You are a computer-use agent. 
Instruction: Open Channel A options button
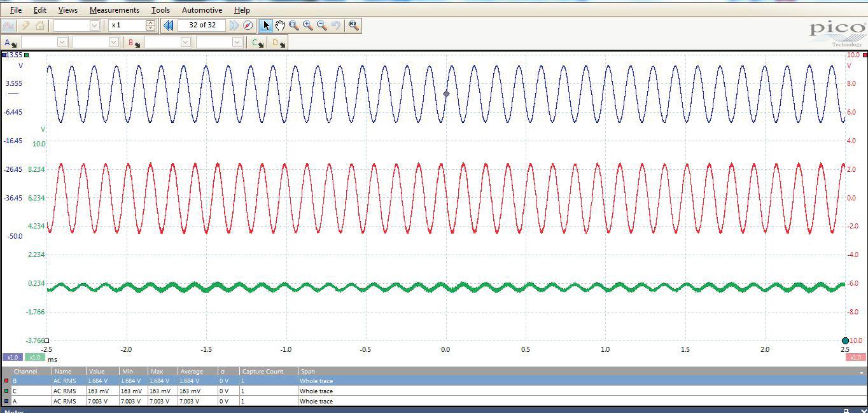(10, 43)
